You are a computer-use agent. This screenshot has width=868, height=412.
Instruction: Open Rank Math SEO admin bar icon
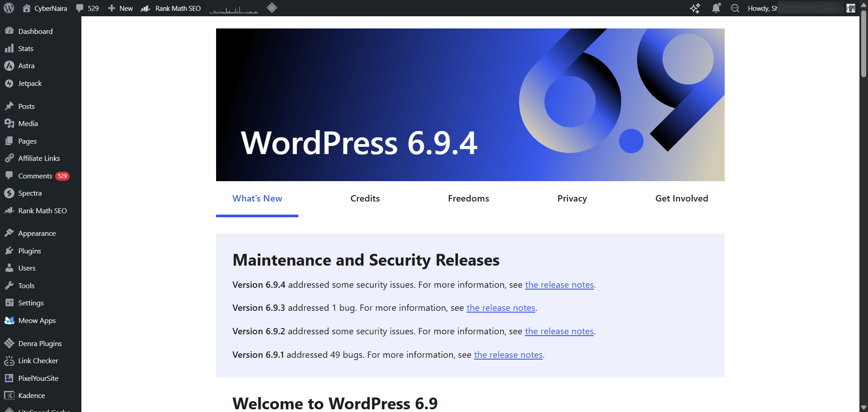click(145, 8)
